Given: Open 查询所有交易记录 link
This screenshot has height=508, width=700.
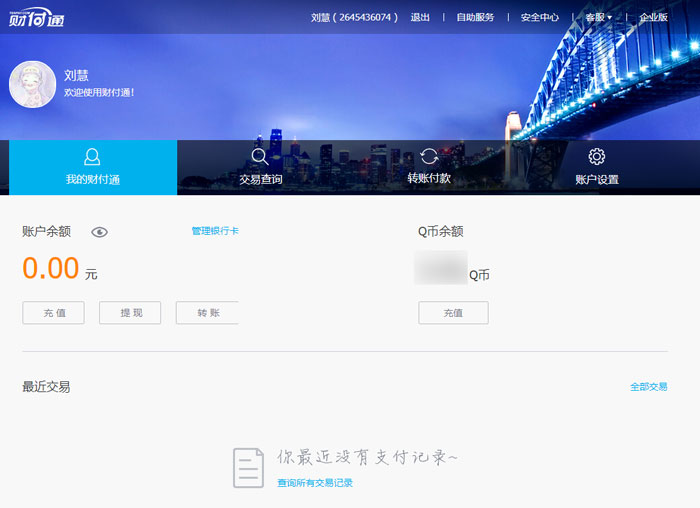Looking at the screenshot, I should tap(315, 483).
